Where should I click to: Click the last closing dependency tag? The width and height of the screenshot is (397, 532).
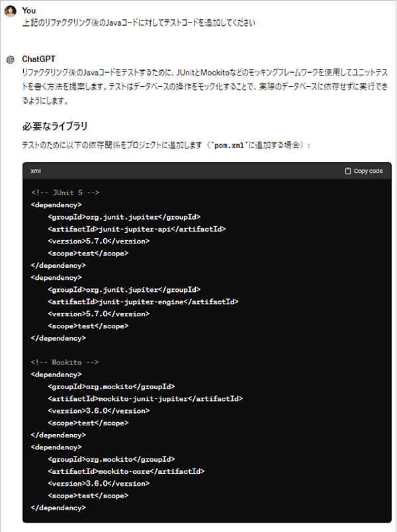point(58,508)
